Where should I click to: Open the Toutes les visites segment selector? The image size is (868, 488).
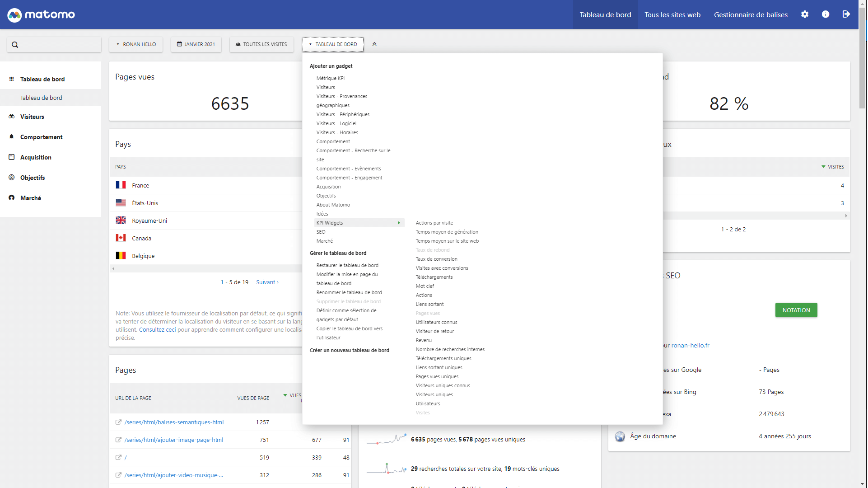pyautogui.click(x=261, y=44)
